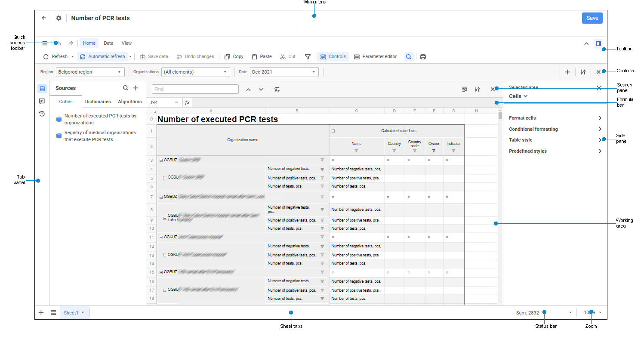Click the Refresh icon button
Image resolution: width=644 pixels, height=339 pixels.
[x=55, y=56]
